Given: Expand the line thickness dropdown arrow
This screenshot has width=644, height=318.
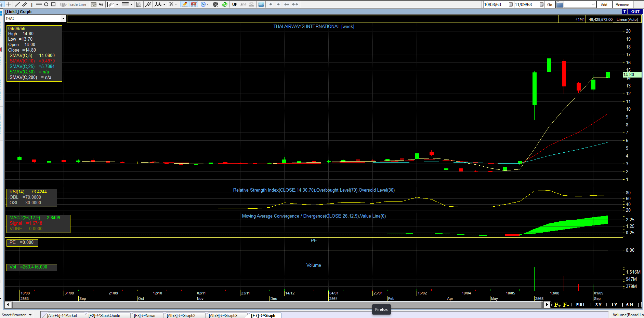Looking at the screenshot, I should click(132, 4).
